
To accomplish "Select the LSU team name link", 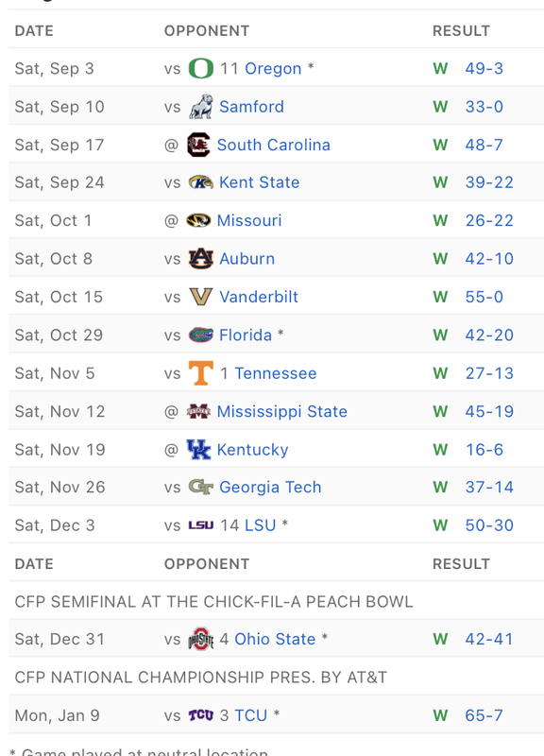I will tap(261, 525).
